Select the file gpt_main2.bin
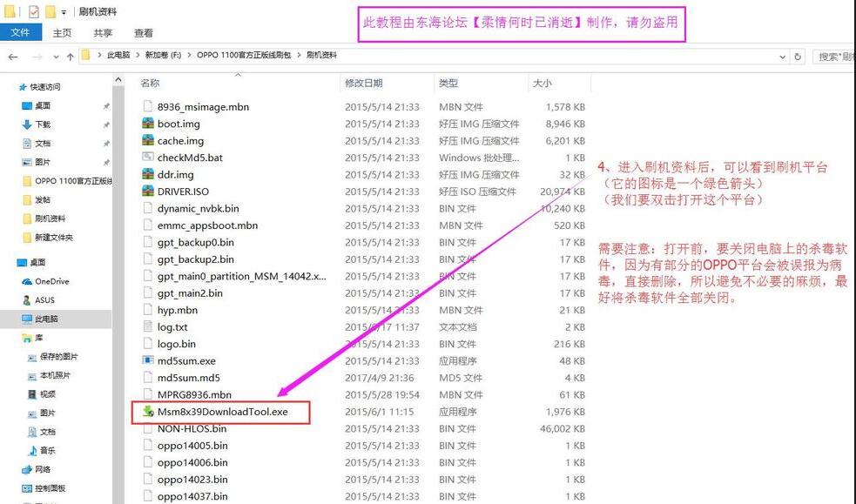856x504 pixels. tap(190, 292)
